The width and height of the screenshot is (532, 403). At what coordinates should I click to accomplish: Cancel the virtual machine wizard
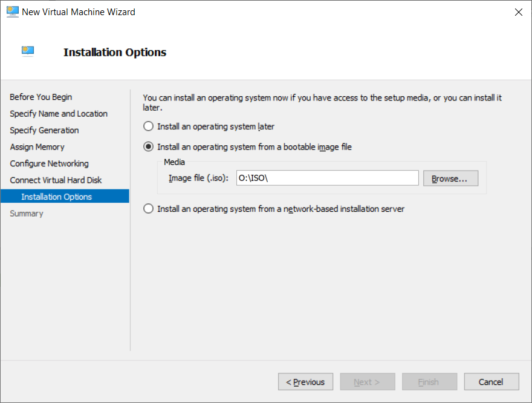tap(491, 382)
